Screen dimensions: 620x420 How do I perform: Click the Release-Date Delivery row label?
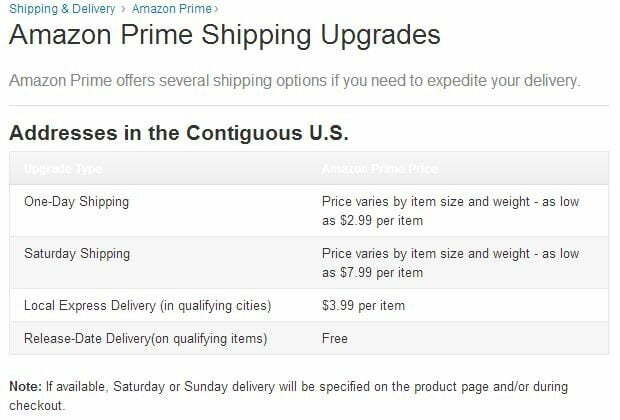146,339
